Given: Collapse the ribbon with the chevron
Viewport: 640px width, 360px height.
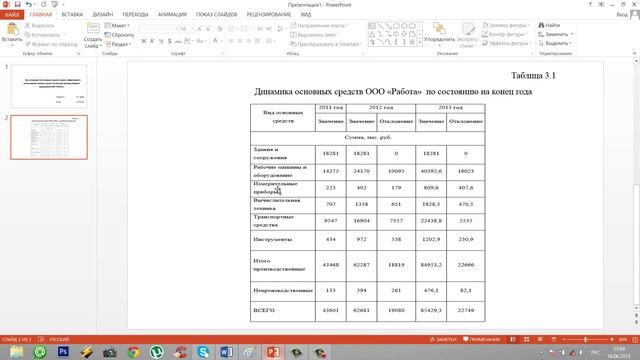Looking at the screenshot, I should [634, 53].
